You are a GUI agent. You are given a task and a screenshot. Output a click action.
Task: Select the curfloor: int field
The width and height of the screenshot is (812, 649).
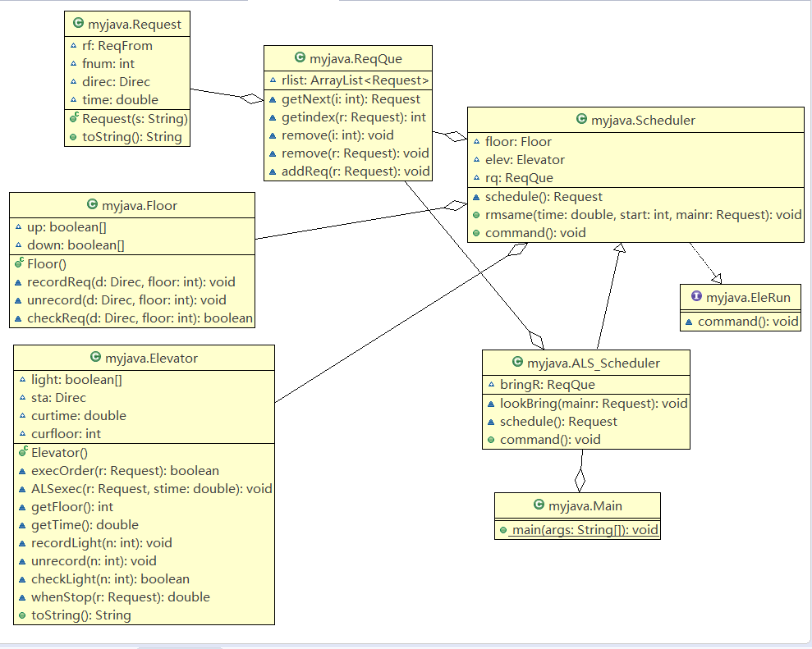(66, 434)
